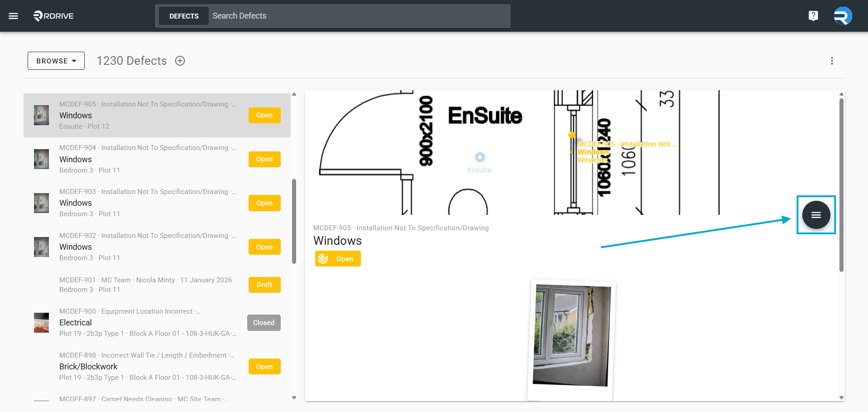Click the defect list scroll down arrow

point(294,397)
